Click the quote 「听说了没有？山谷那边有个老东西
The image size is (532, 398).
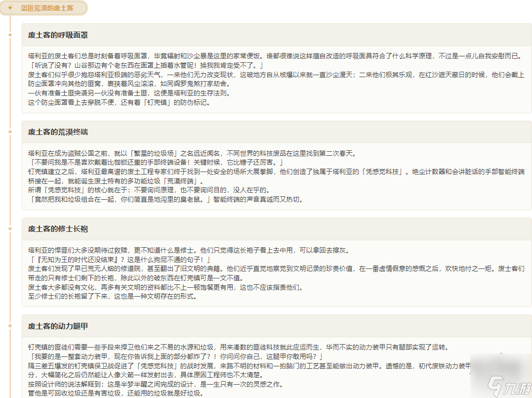pos(146,65)
